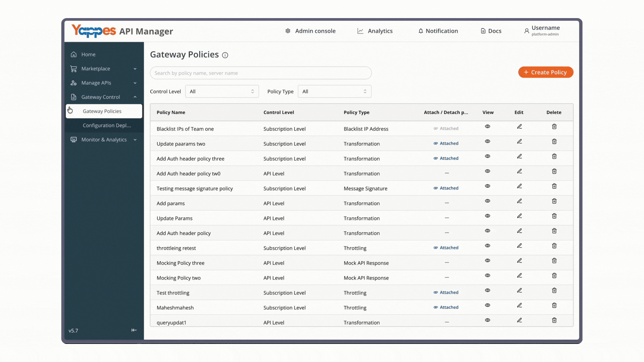Click the v5.7 version label
The height and width of the screenshot is (362, 644).
tap(73, 331)
